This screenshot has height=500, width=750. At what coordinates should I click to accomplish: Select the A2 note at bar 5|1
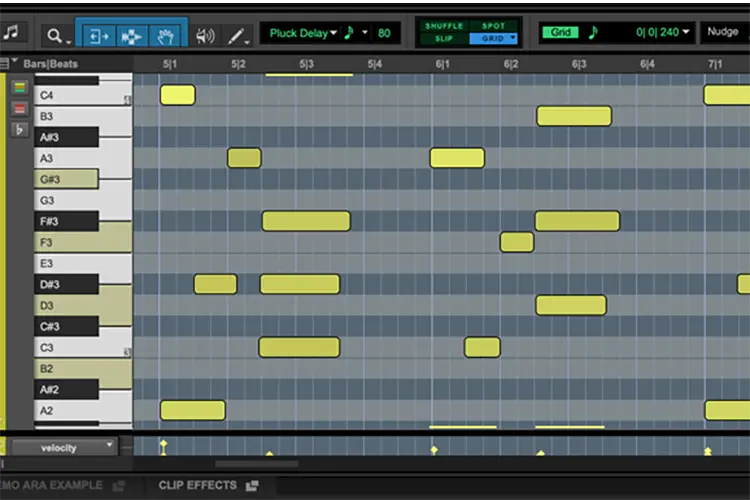tap(192, 411)
